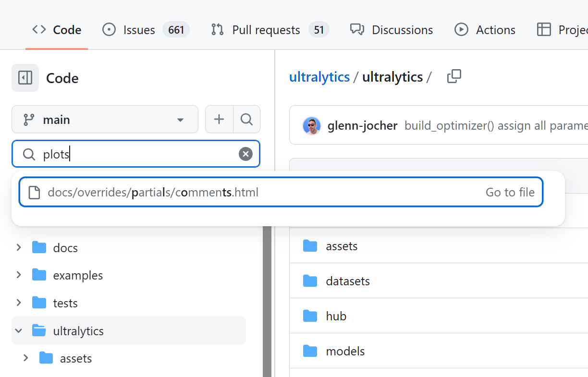The height and width of the screenshot is (377, 588).
Task: Expand the examples folder chevron
Action: [19, 275]
